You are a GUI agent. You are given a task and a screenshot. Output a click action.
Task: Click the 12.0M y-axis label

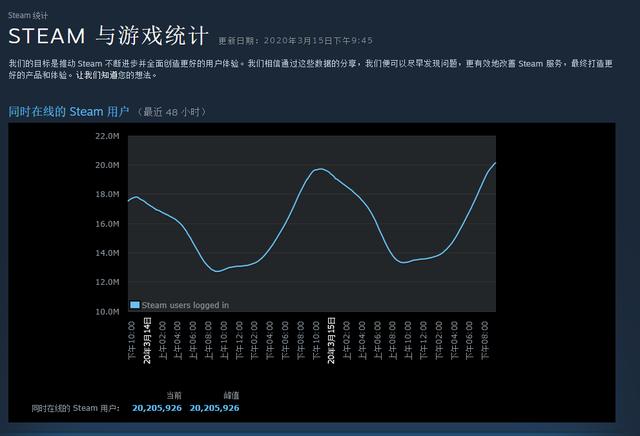pyautogui.click(x=107, y=282)
